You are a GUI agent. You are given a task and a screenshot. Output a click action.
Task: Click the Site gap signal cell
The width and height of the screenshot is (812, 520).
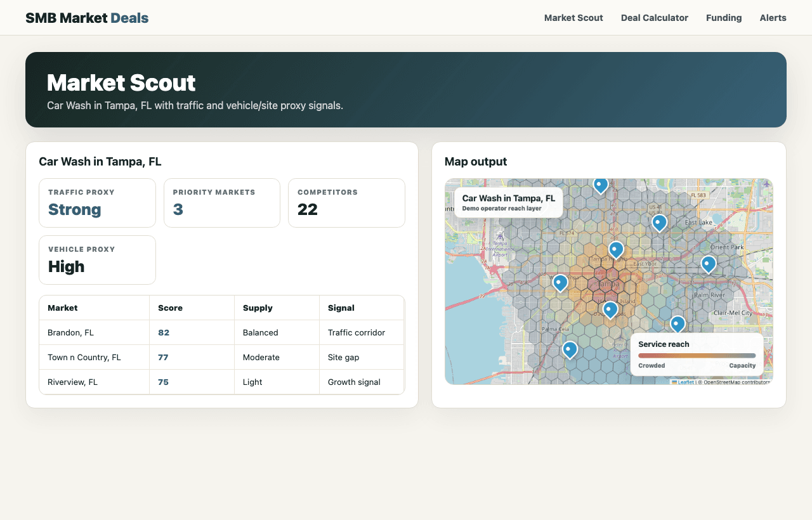(x=362, y=357)
